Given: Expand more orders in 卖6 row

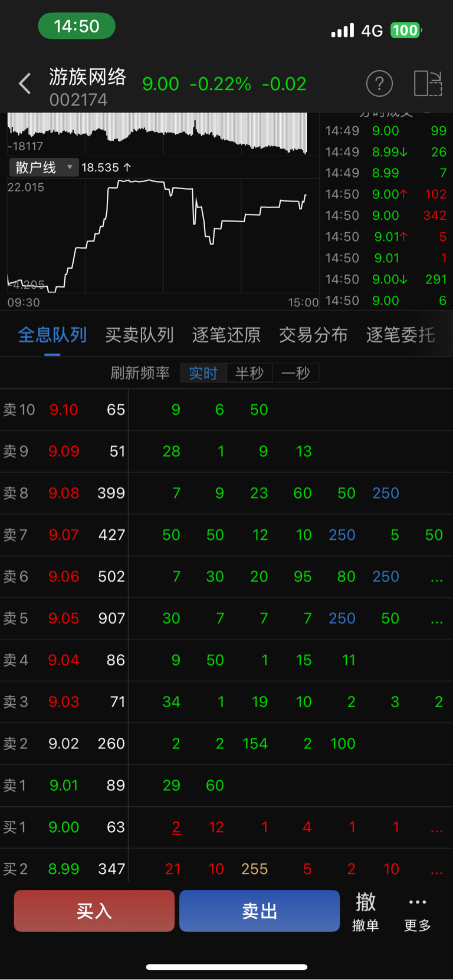Looking at the screenshot, I should point(436,578).
